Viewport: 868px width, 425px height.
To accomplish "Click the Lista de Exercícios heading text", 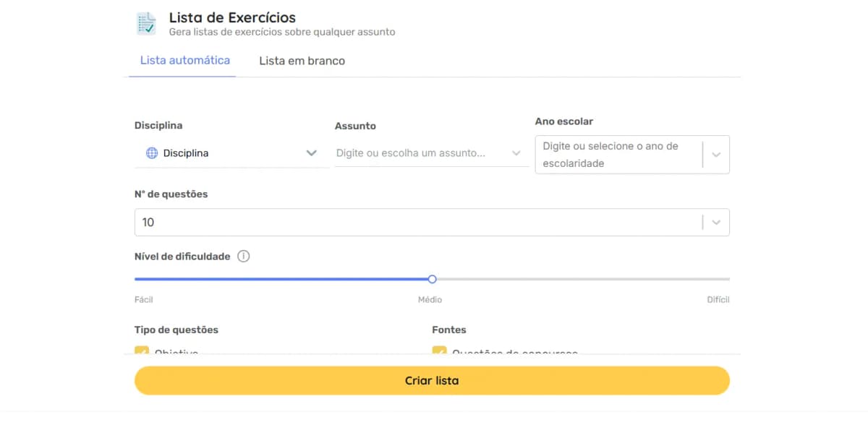I will click(x=232, y=18).
